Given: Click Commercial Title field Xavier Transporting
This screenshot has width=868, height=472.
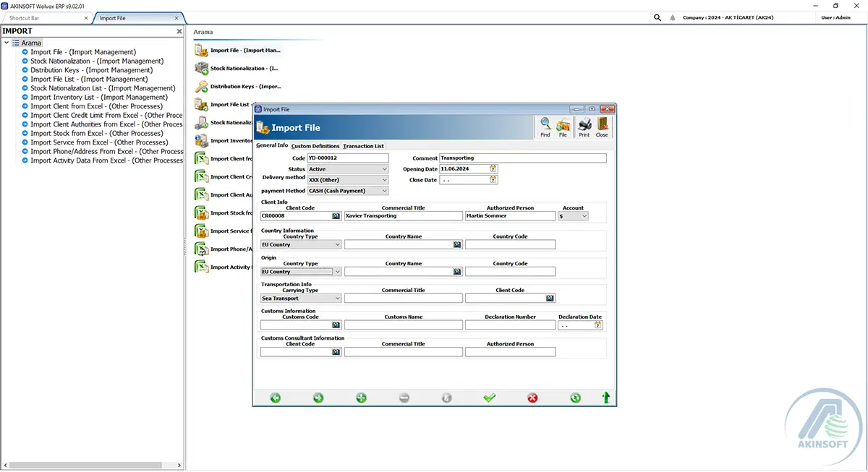Looking at the screenshot, I should (x=404, y=216).
